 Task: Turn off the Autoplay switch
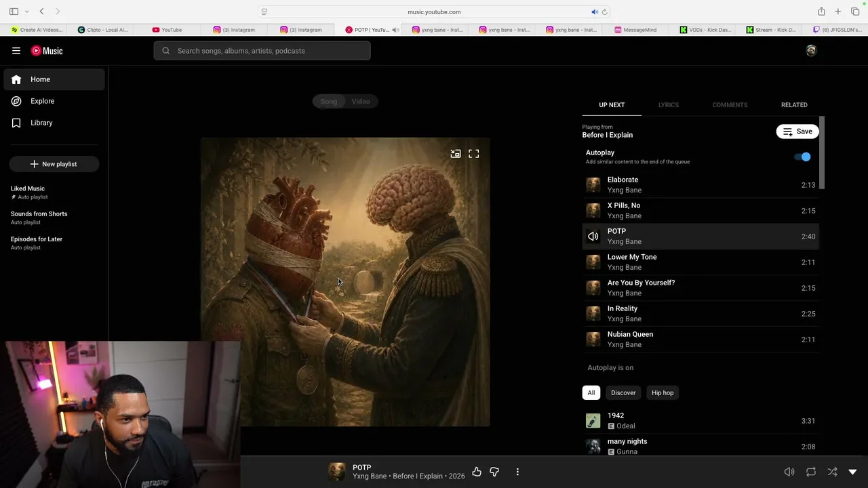click(x=802, y=157)
